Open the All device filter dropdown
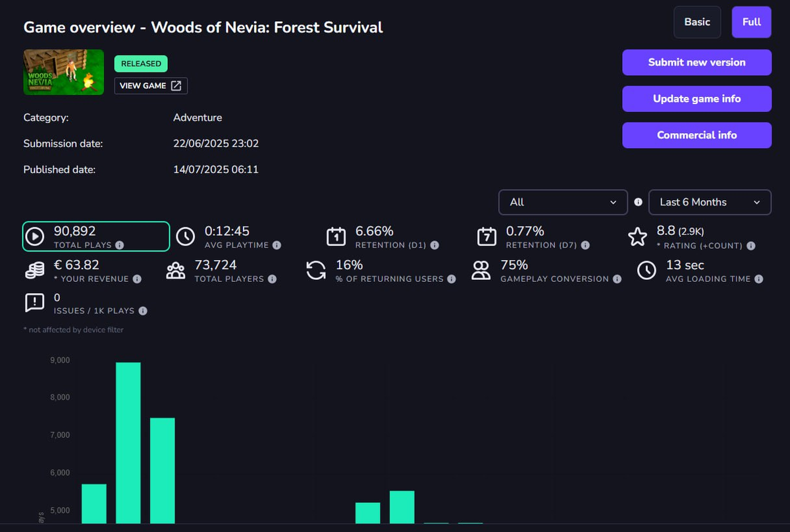This screenshot has width=790, height=532. 564,202
